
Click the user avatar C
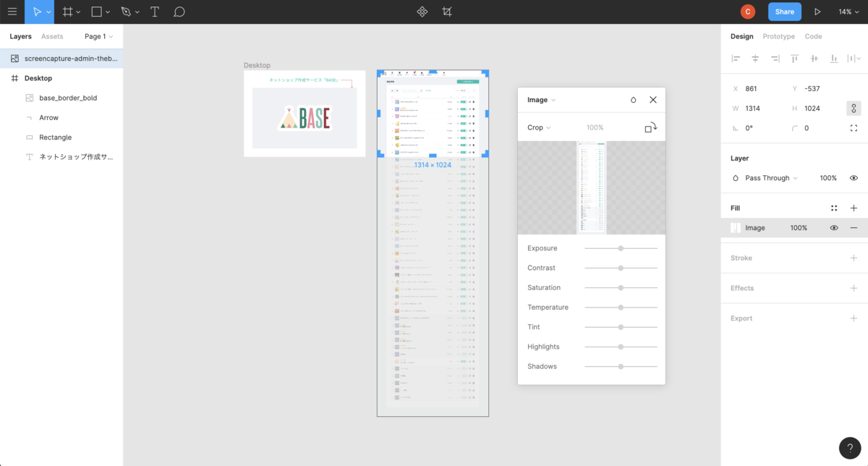(748, 12)
